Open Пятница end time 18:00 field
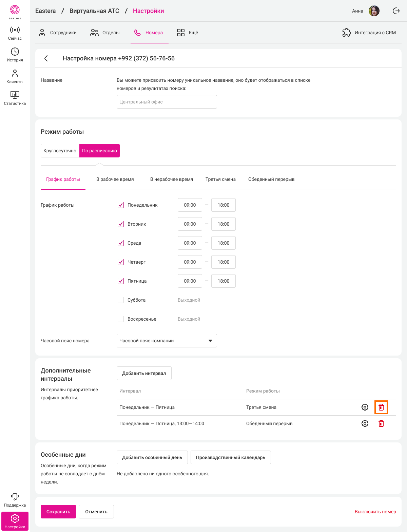 (224, 281)
